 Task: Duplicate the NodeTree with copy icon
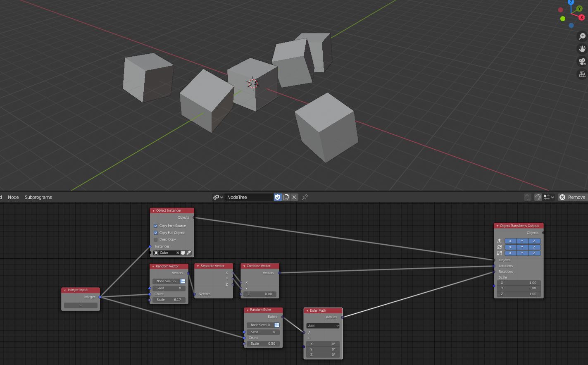coord(286,197)
